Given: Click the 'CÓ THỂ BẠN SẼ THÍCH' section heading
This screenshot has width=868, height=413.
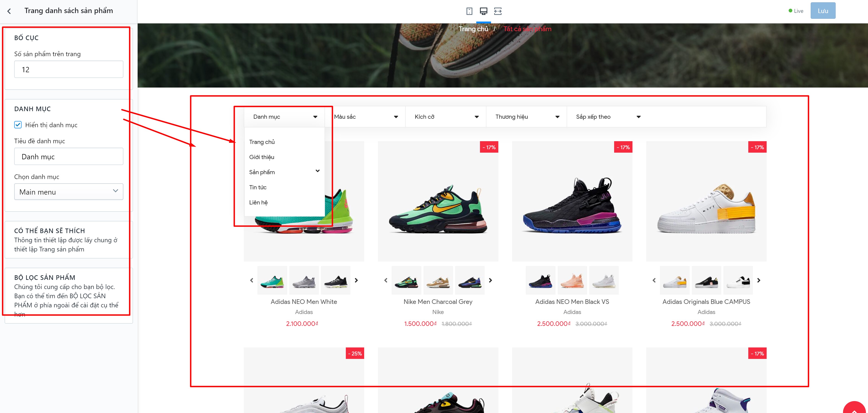Looking at the screenshot, I should point(50,231).
